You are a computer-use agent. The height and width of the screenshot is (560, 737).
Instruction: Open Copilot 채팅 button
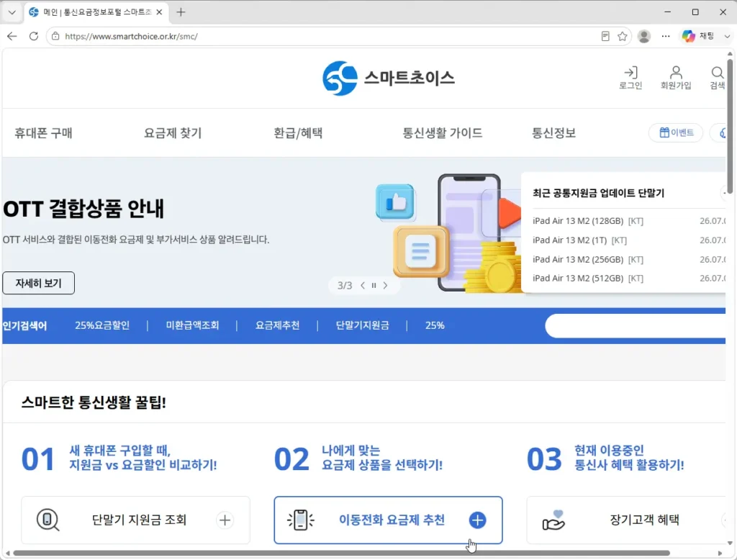[698, 36]
